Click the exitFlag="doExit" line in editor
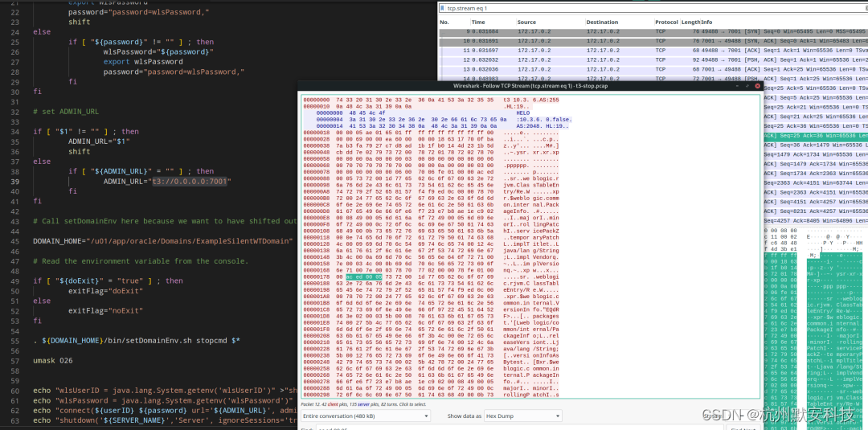 [106, 290]
